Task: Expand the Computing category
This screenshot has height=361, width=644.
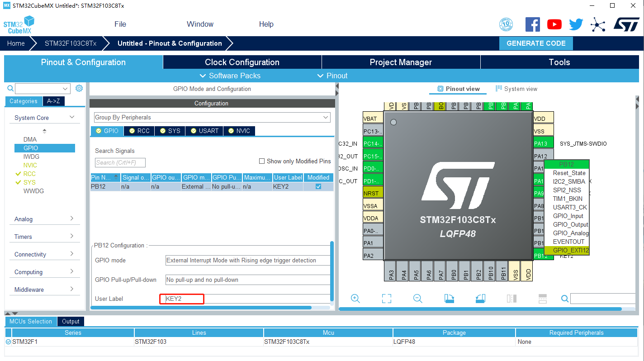Action: [x=72, y=271]
